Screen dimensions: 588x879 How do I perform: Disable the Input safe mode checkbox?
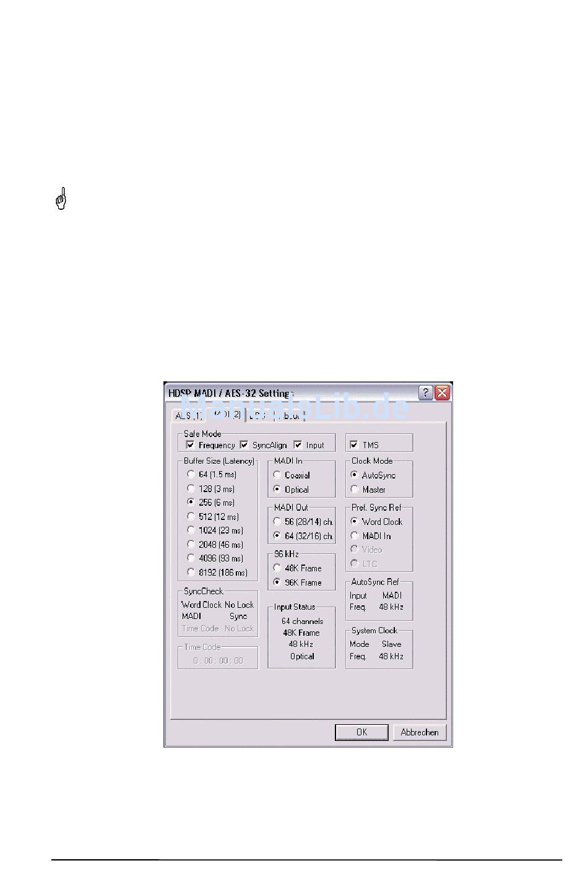pyautogui.click(x=298, y=444)
